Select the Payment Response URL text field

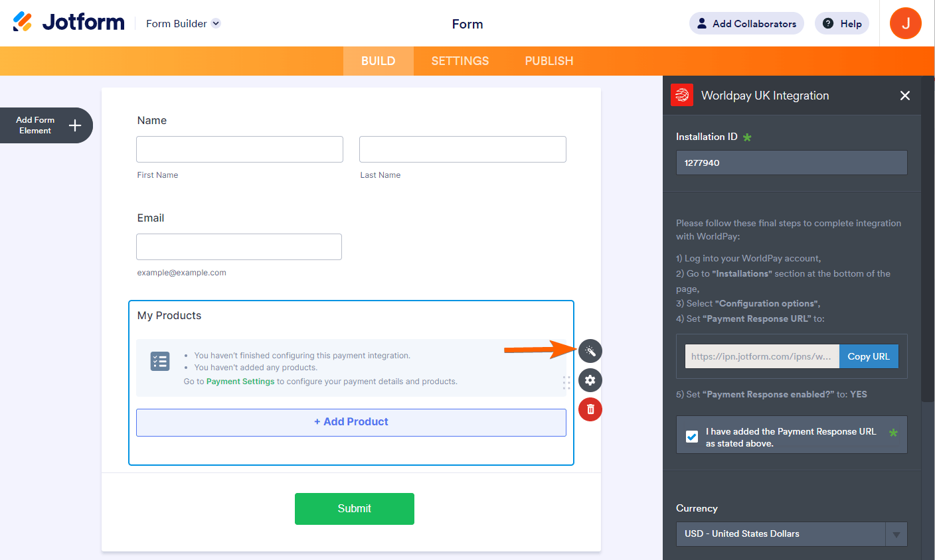click(762, 356)
